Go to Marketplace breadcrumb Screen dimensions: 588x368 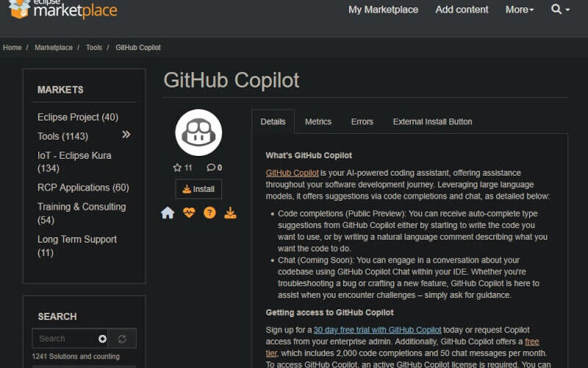54,48
